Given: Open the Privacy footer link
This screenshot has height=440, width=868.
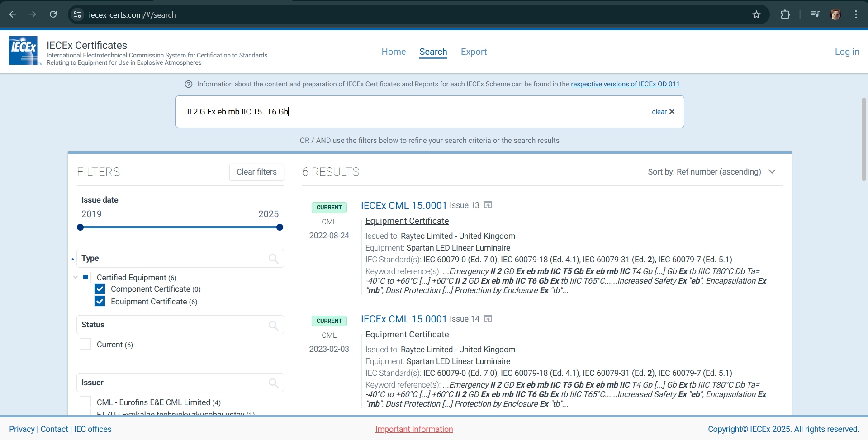Looking at the screenshot, I should point(22,429).
